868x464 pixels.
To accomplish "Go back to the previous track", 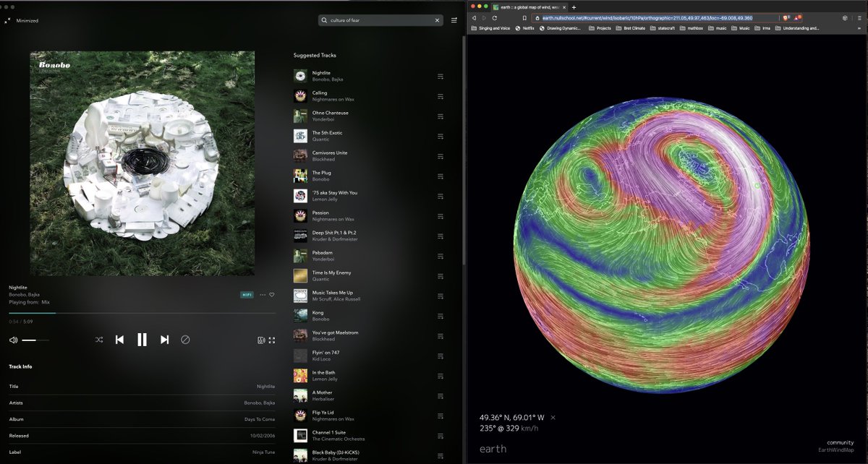I will pyautogui.click(x=119, y=340).
